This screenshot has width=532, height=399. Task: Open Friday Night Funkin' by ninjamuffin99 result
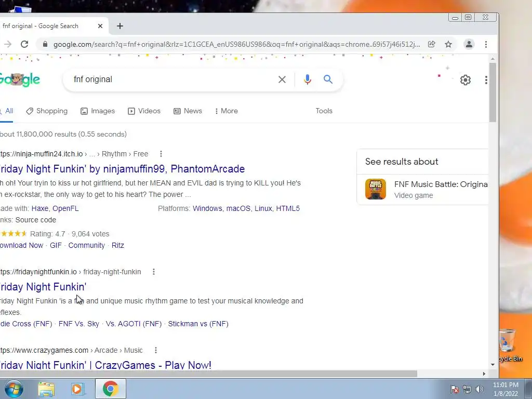(x=122, y=169)
